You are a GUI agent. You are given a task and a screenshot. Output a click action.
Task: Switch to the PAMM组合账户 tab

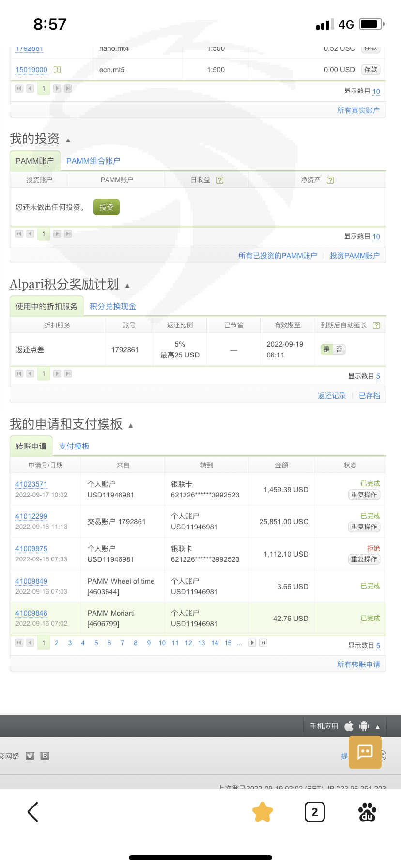93,161
